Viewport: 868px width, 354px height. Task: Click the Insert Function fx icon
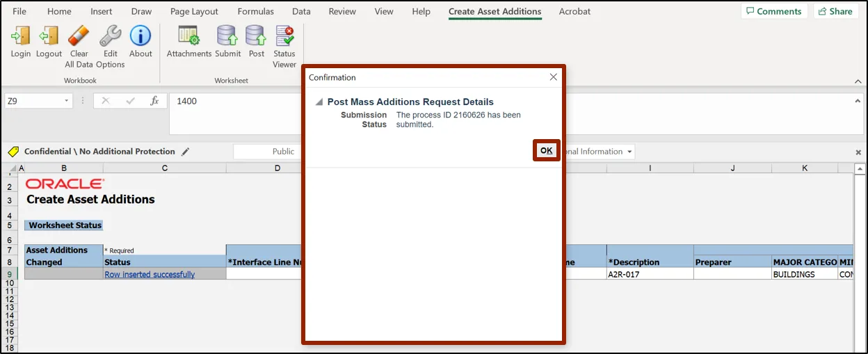(x=154, y=101)
